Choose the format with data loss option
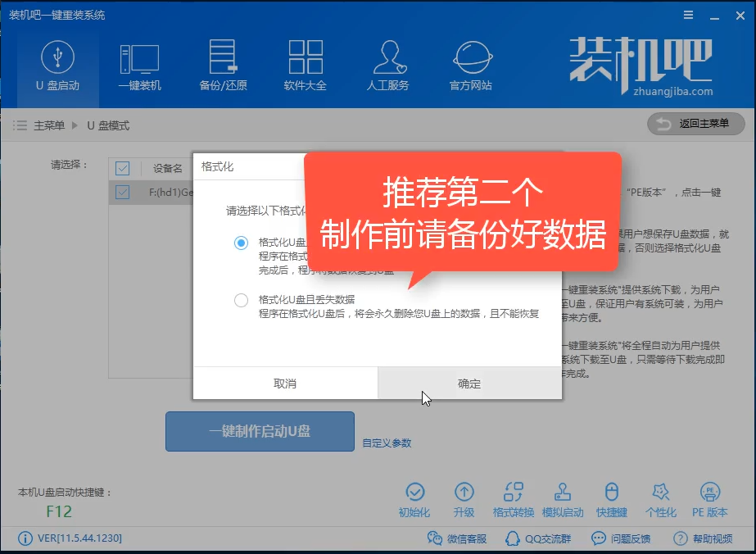 (242, 300)
